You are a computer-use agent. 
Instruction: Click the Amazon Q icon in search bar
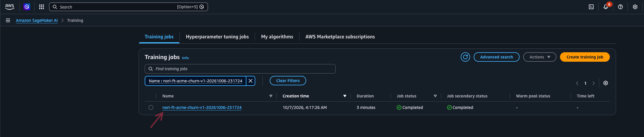[202, 7]
